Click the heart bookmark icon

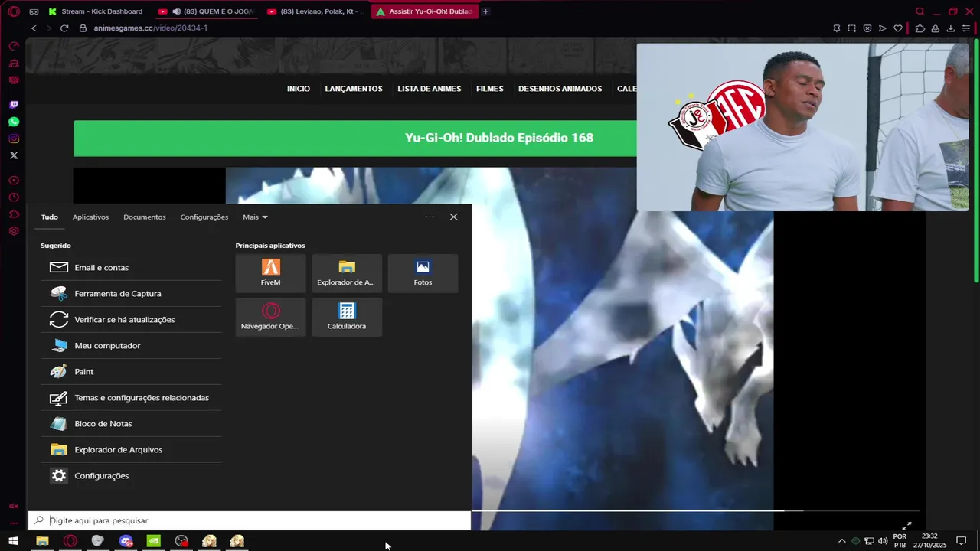[898, 28]
